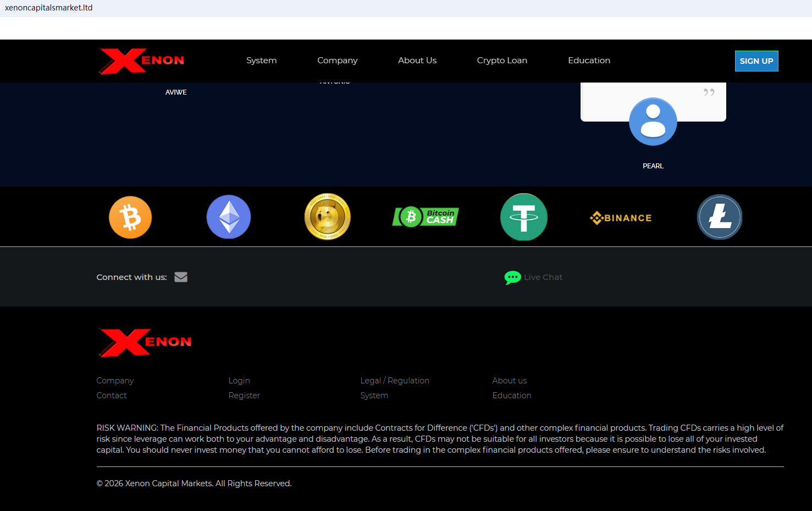Click the SIGN UP button
The width and height of the screenshot is (812, 511).
(x=756, y=61)
